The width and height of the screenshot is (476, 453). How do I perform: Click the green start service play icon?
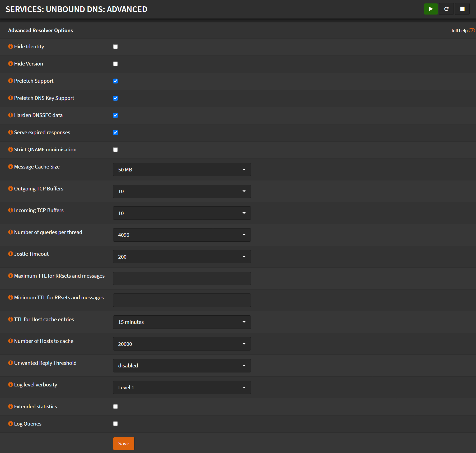tap(431, 9)
